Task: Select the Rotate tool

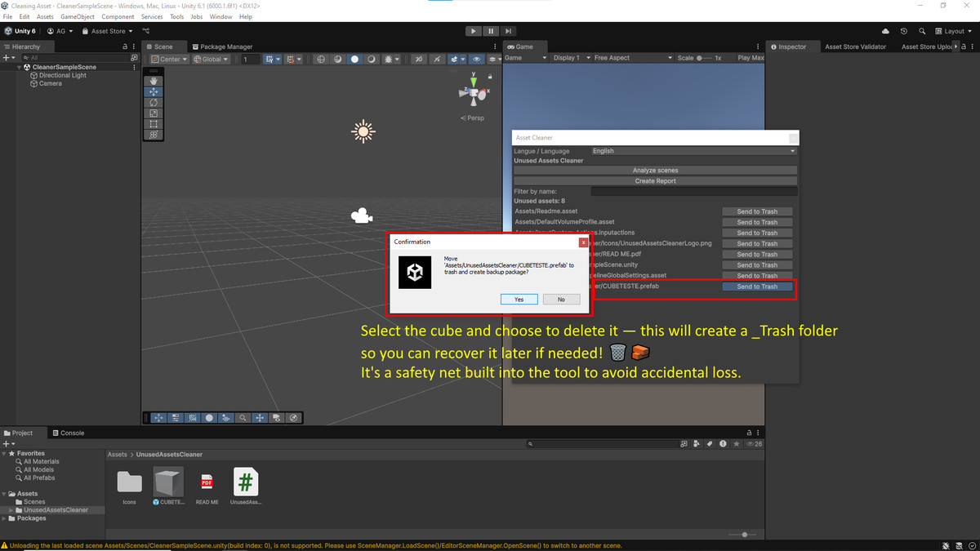Action: tap(154, 103)
